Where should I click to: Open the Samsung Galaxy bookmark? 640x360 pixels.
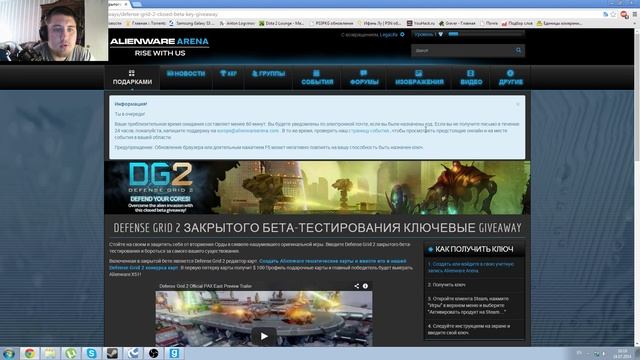pos(191,23)
